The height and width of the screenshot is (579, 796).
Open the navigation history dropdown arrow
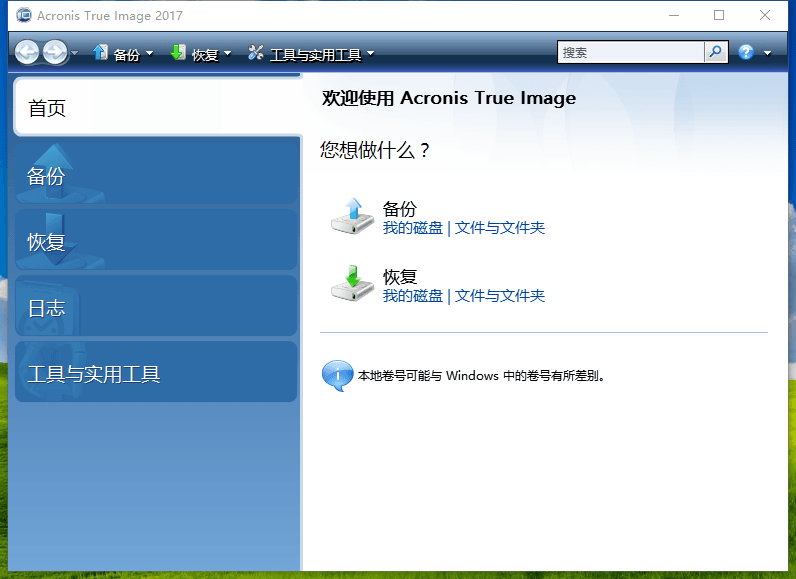pos(75,53)
